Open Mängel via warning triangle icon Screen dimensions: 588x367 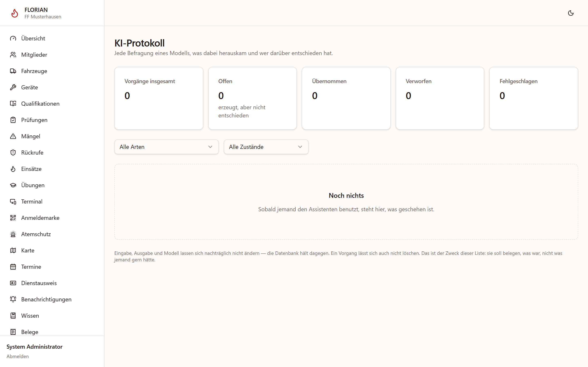(13, 136)
